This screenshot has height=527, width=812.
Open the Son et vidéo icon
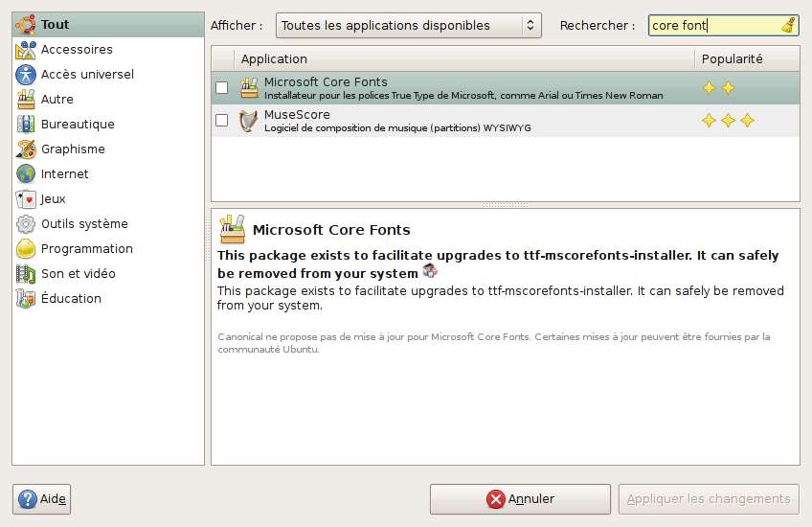(25, 274)
